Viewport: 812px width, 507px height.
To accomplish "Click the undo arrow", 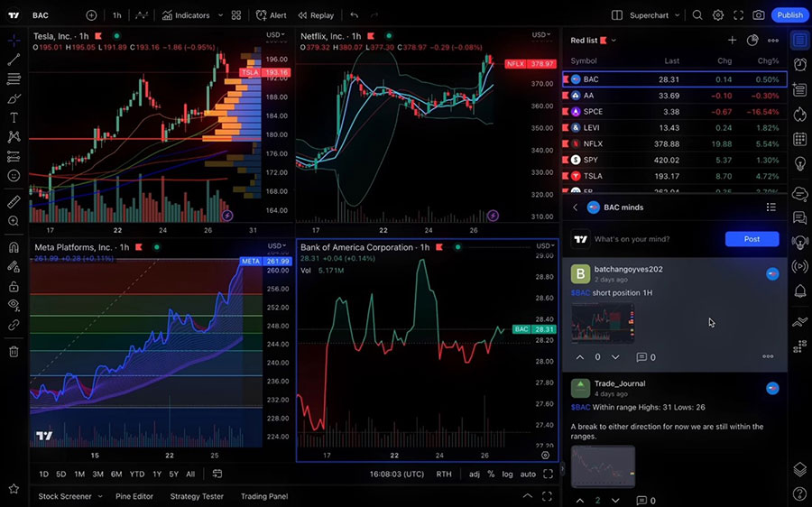I will (355, 15).
